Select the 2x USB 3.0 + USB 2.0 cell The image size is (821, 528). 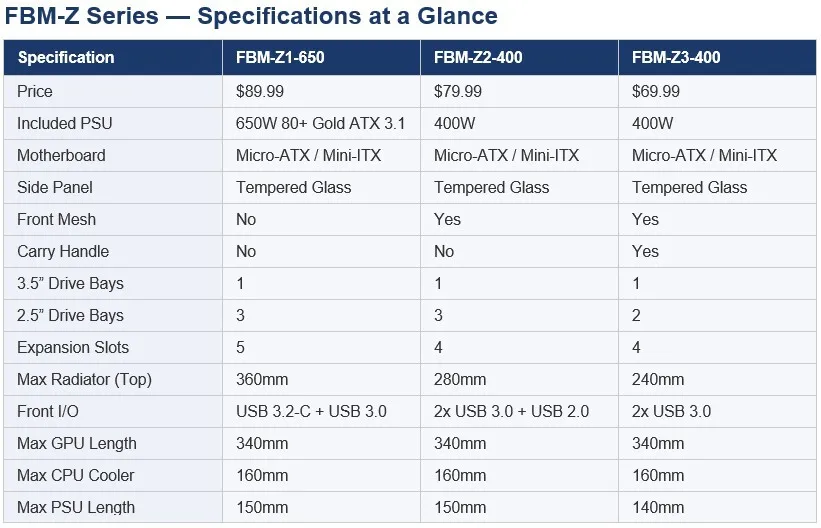tap(519, 411)
